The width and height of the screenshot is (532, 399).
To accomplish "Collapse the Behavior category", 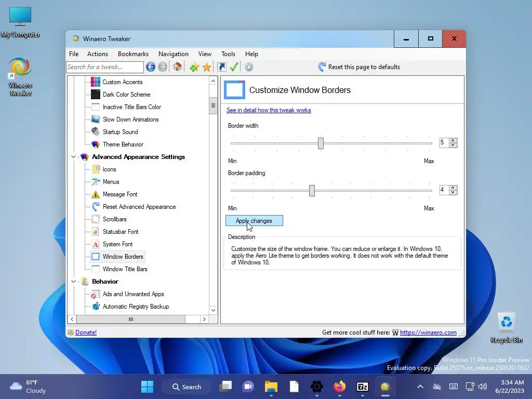I will (x=73, y=281).
